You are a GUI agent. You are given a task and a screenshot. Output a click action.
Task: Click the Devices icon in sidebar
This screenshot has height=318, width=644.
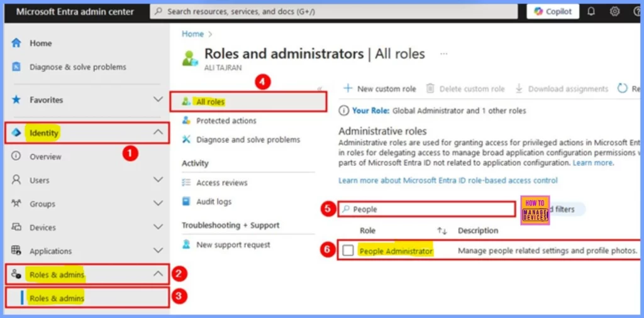(x=16, y=227)
